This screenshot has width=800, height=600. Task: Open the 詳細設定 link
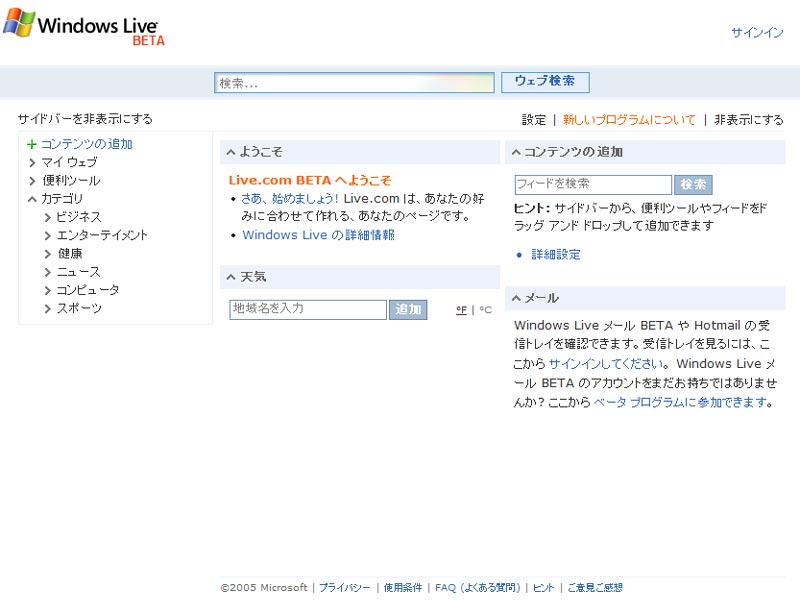coord(556,255)
